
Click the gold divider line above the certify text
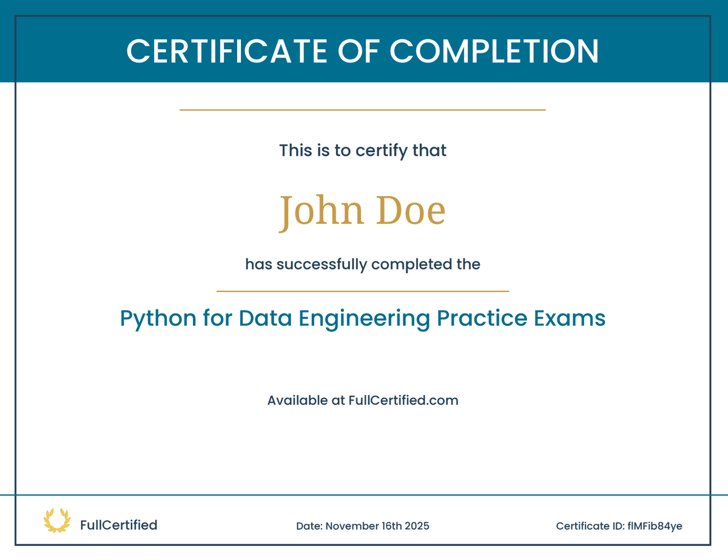[362, 110]
